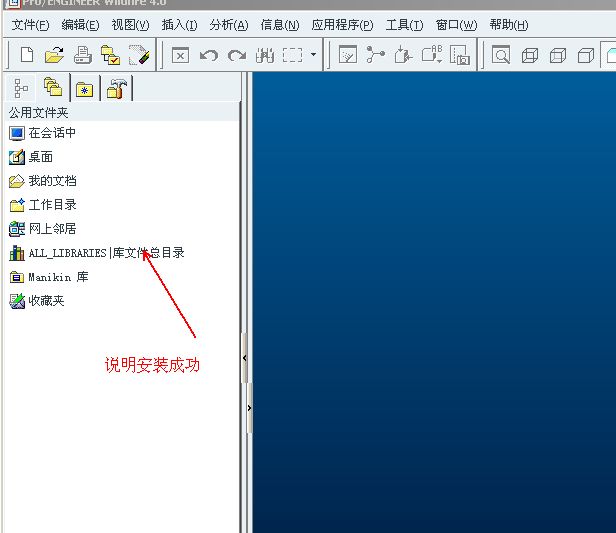Select 在会话中 in common folders
Image resolution: width=616 pixels, height=533 pixels.
click(52, 133)
